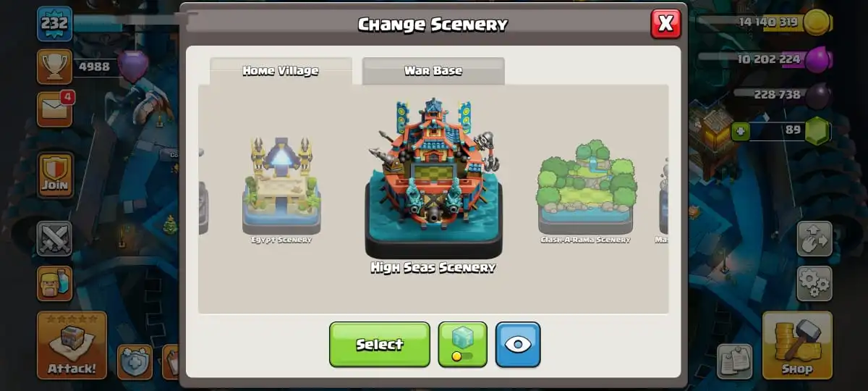Screen dimensions: 868x391
Task: Open the settings gears icon
Action: click(x=814, y=283)
